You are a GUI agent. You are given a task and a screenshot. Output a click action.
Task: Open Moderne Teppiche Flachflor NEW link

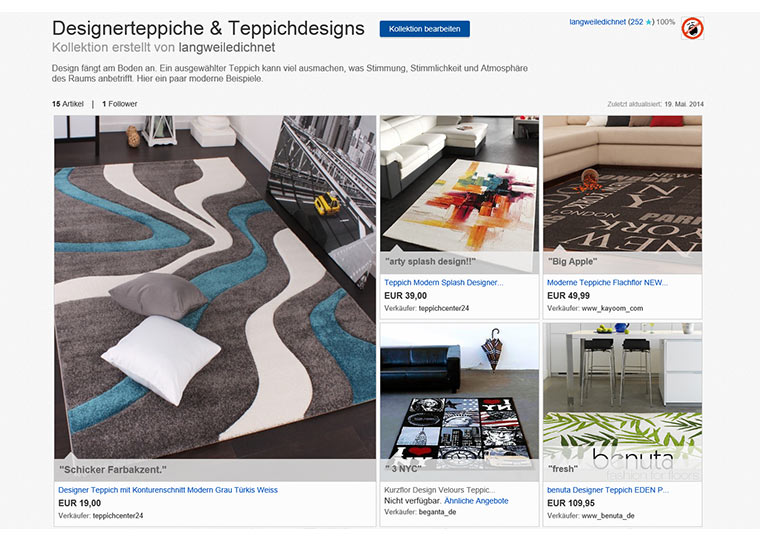(607, 283)
